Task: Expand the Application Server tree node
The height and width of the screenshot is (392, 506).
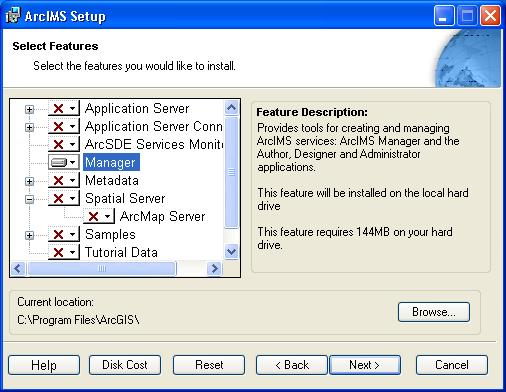Action: pyautogui.click(x=30, y=109)
